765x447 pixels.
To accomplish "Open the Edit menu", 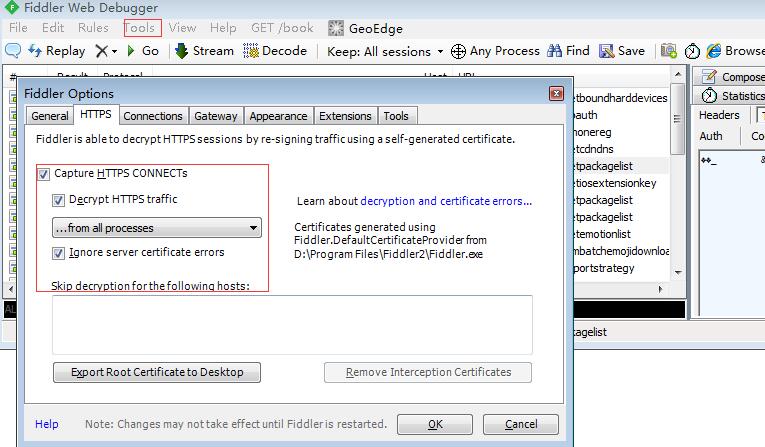I will click(53, 28).
